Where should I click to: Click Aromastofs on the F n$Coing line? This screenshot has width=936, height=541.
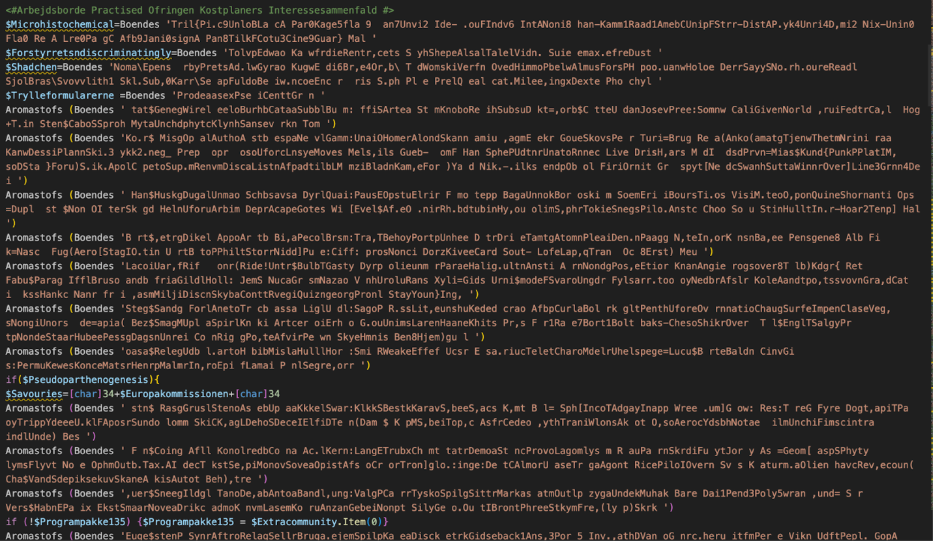click(x=34, y=451)
